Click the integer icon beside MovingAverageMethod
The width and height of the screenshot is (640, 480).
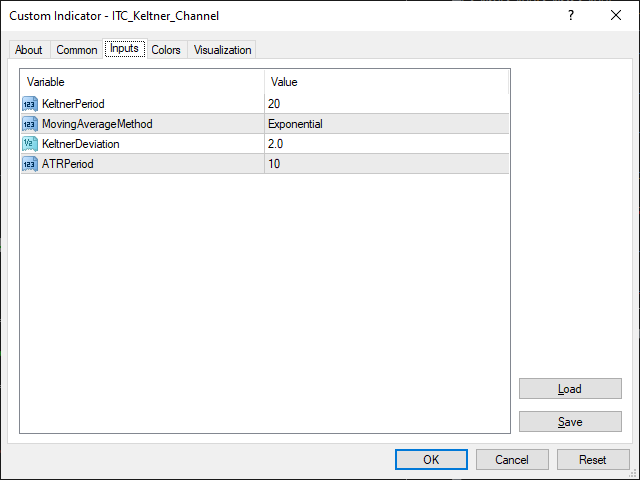(x=30, y=124)
